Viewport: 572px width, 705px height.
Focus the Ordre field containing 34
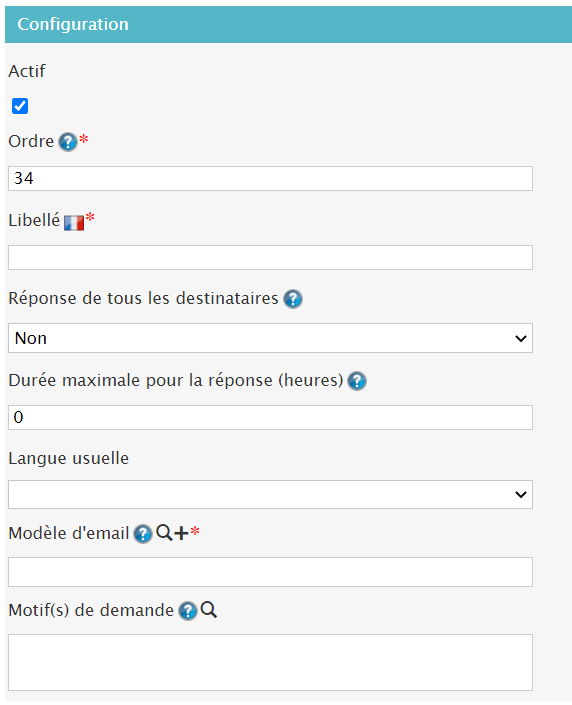(x=270, y=178)
